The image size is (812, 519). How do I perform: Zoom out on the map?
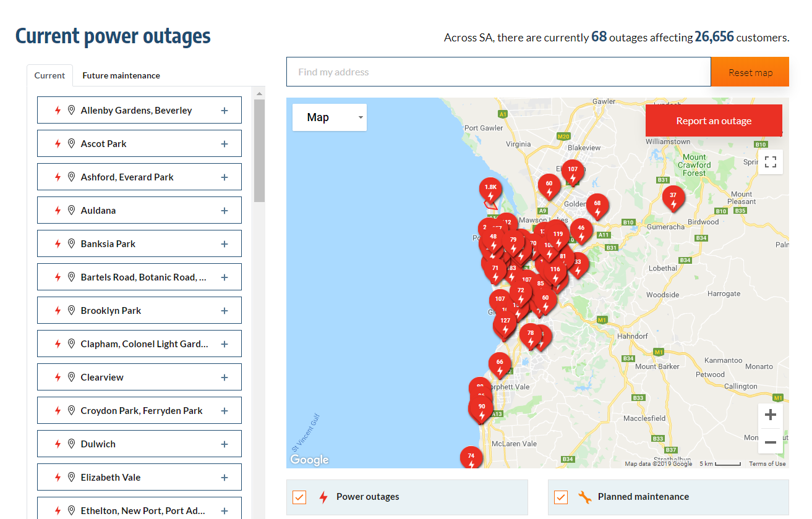point(771,442)
